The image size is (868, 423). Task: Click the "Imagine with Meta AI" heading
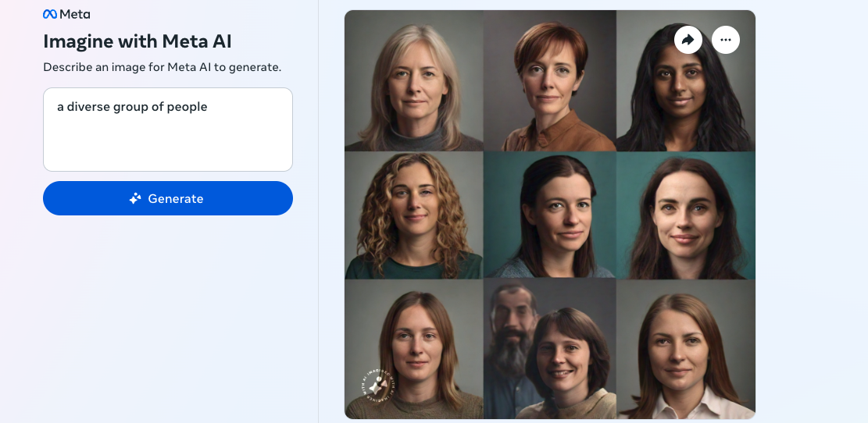click(x=138, y=41)
